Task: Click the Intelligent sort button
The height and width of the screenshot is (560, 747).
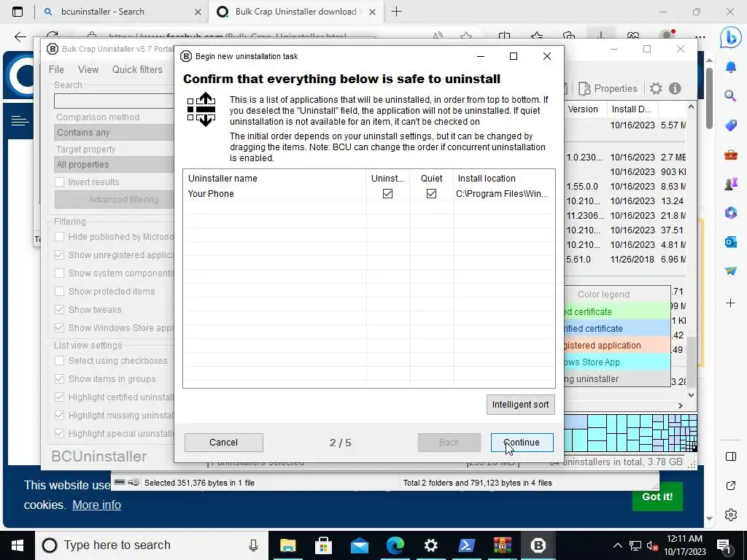Action: [x=520, y=404]
